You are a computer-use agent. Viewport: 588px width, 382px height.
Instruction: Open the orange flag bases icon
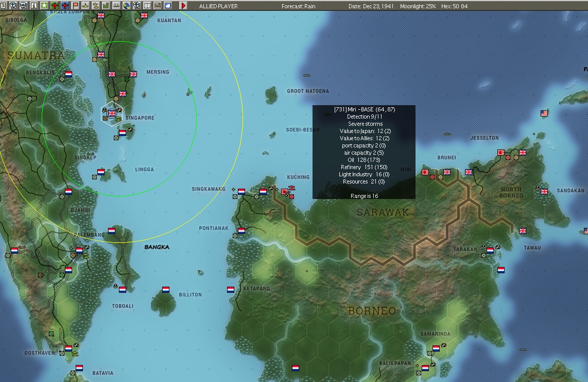click(x=75, y=5)
